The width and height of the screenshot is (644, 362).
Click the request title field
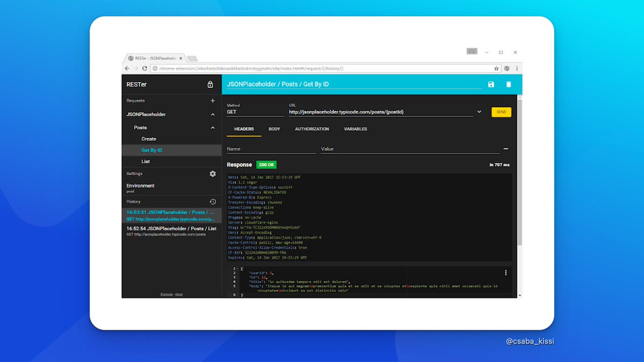point(354,85)
